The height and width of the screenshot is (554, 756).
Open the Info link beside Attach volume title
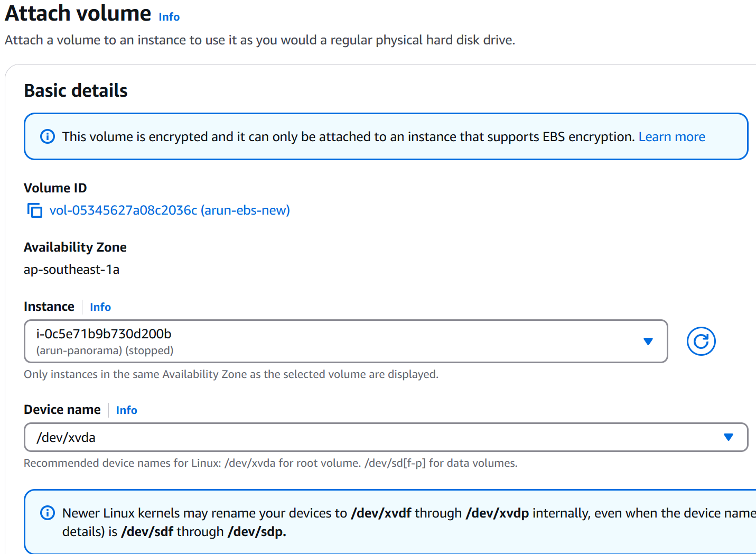pyautogui.click(x=169, y=17)
